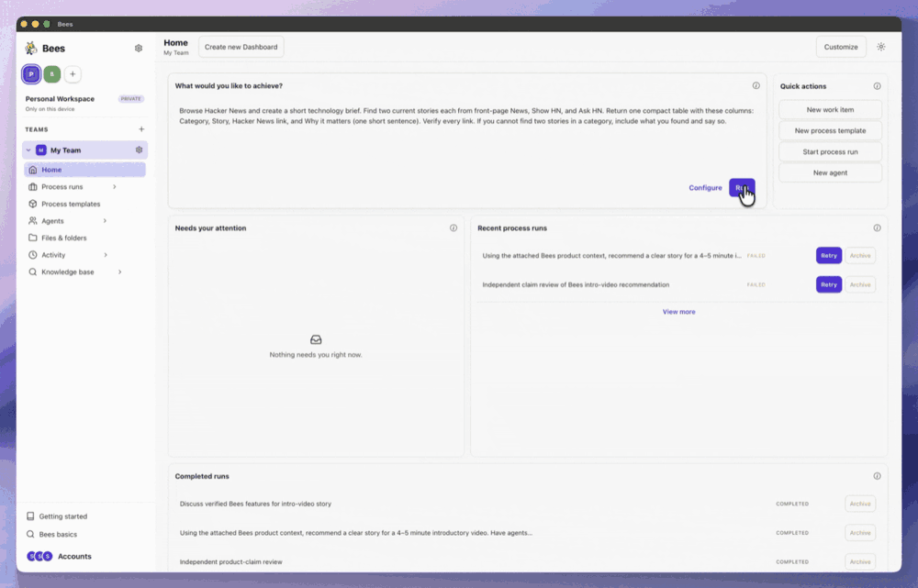918x588 pixels.
Task: Collapse the My Team tree
Action: tap(28, 150)
